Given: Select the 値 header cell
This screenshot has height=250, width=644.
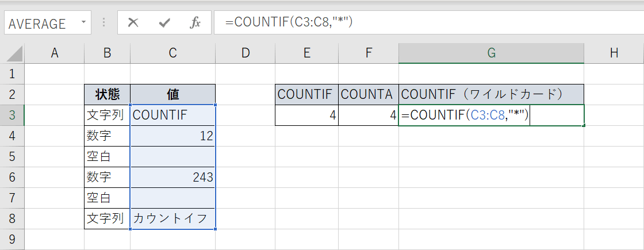Looking at the screenshot, I should [172, 94].
